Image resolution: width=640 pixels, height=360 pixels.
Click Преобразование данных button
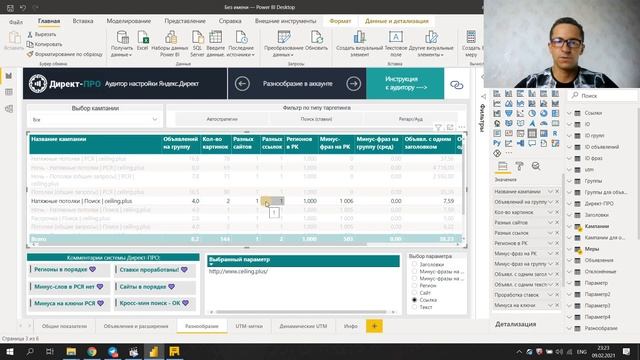(x=284, y=43)
